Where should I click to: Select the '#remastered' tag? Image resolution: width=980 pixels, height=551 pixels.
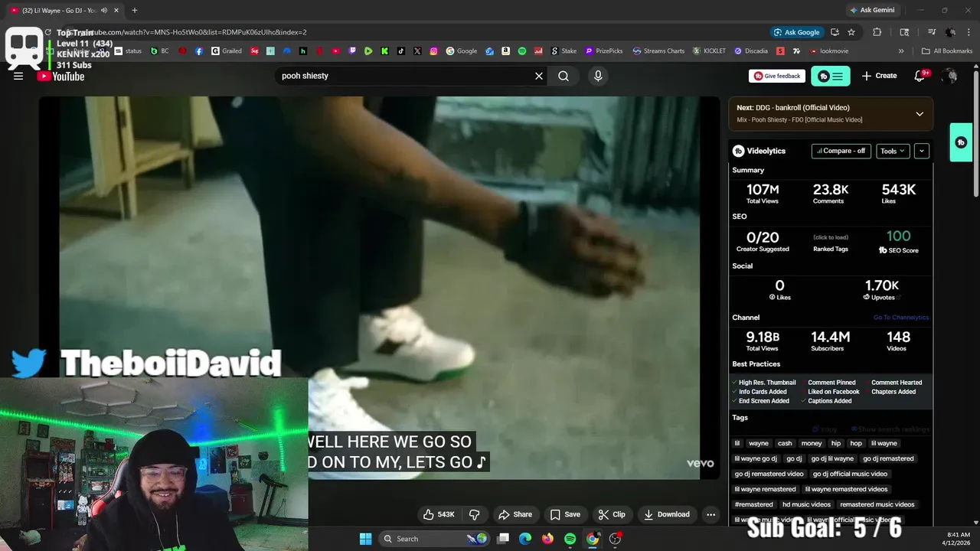(x=754, y=504)
